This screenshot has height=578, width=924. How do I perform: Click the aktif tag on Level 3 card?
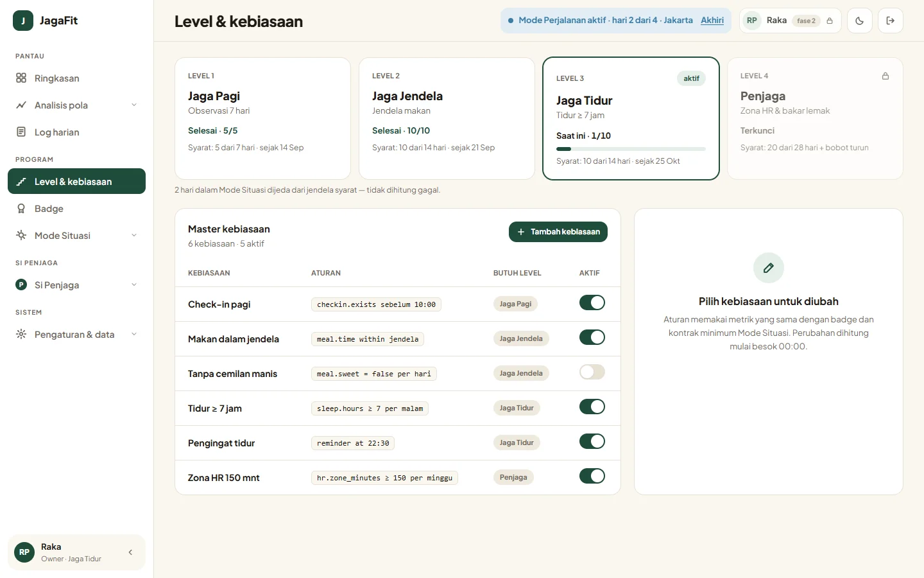[691, 78]
